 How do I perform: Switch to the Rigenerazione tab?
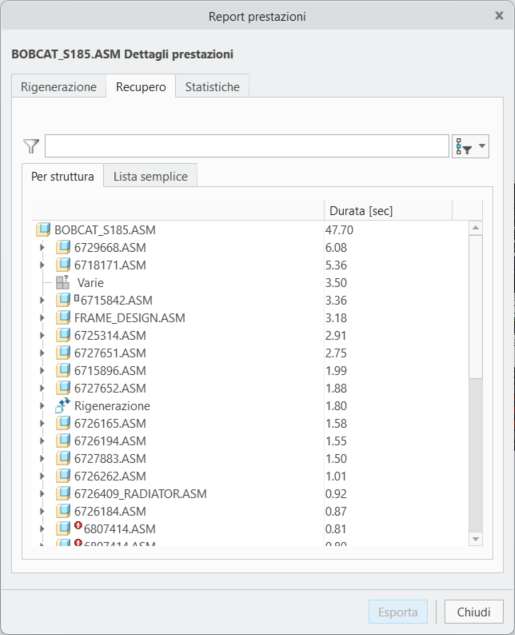(x=59, y=86)
